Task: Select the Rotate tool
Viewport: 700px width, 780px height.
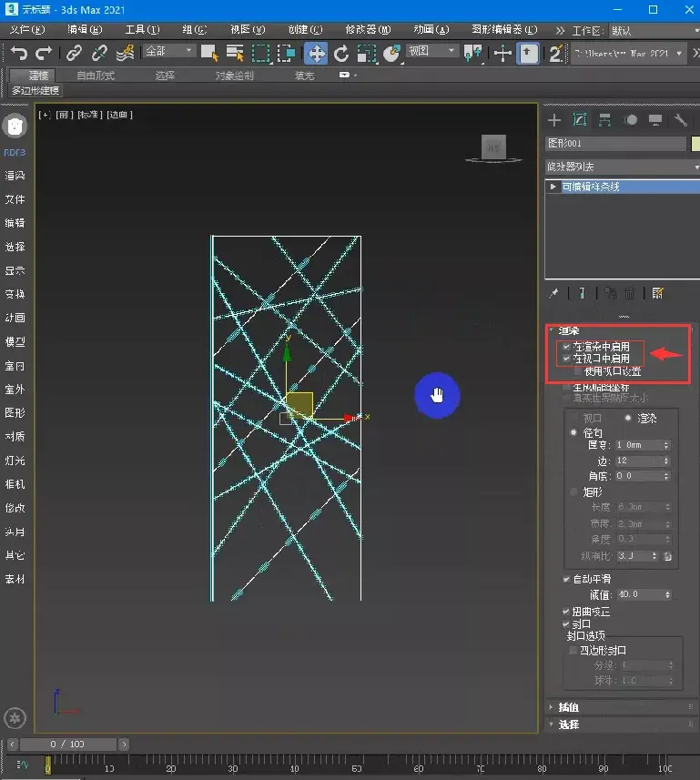Action: pyautogui.click(x=341, y=53)
